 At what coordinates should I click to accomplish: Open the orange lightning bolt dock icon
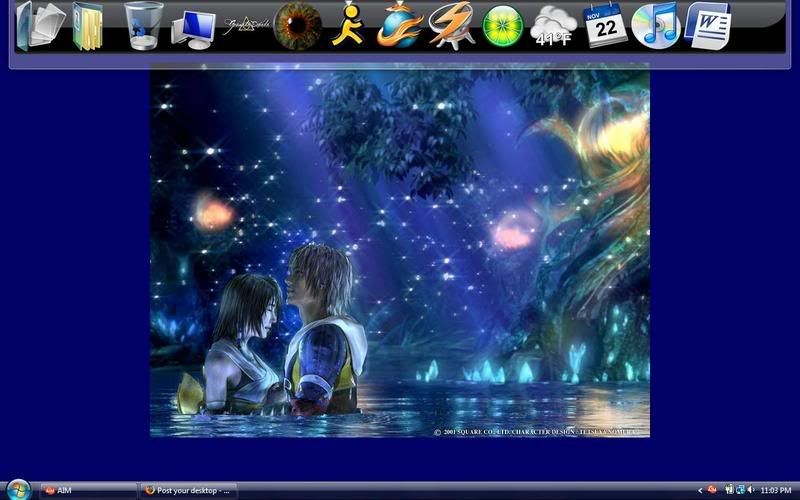(452, 26)
